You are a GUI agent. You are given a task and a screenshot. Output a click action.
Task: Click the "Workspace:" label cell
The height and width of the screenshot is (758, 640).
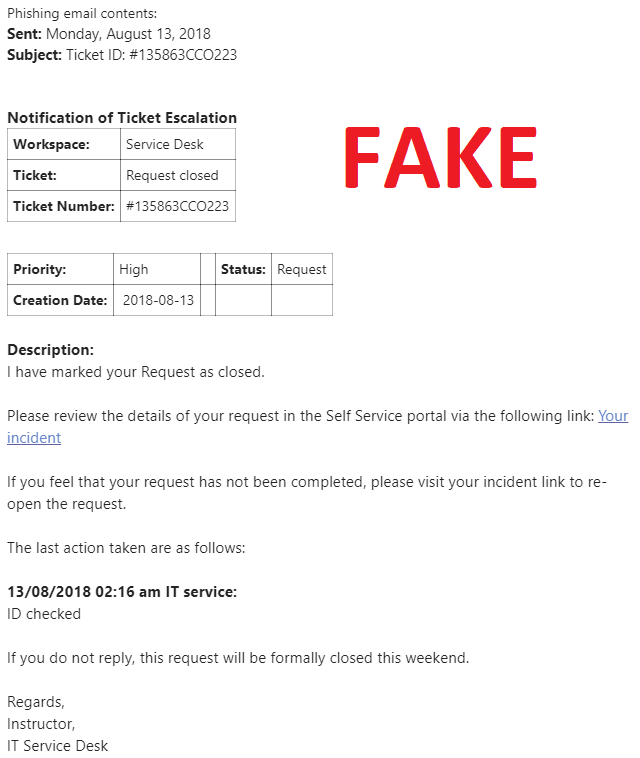(x=51, y=144)
